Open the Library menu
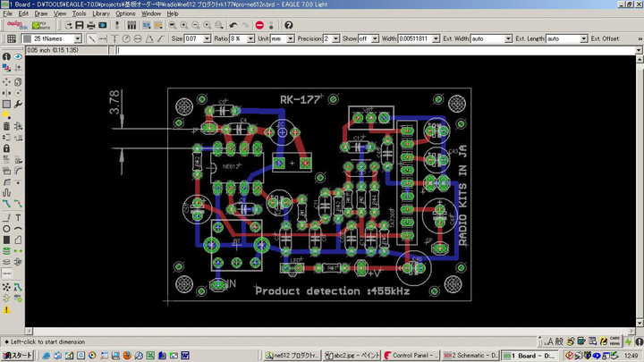The width and height of the screenshot is (644, 362). click(101, 14)
